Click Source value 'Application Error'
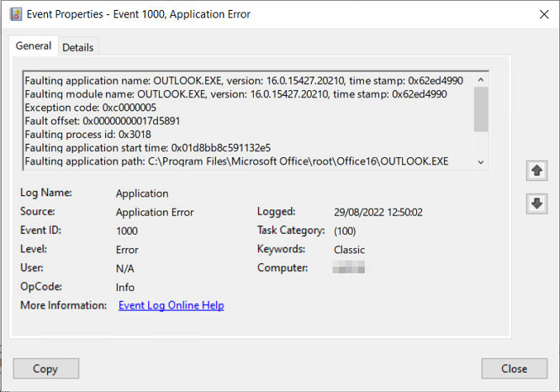The image size is (560, 392). [155, 212]
